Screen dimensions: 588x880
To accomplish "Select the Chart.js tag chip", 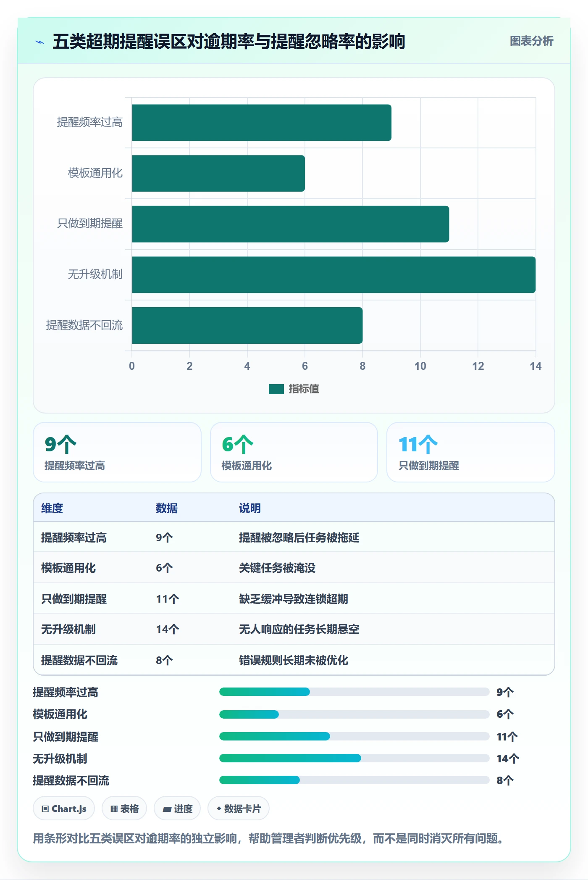I will point(64,809).
